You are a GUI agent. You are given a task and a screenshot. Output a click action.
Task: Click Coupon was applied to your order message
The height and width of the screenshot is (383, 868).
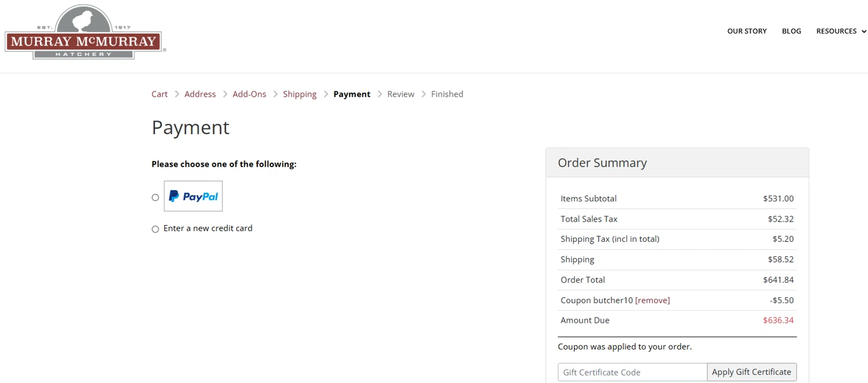pyautogui.click(x=625, y=347)
